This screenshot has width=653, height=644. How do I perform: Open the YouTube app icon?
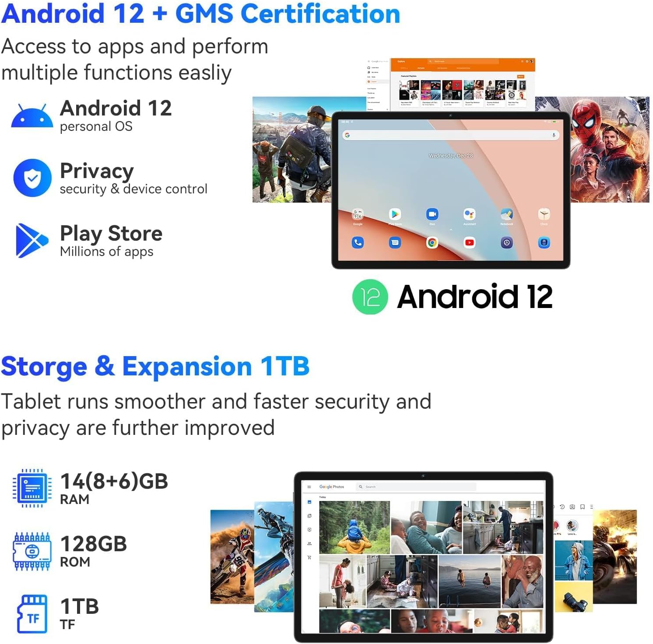click(469, 242)
